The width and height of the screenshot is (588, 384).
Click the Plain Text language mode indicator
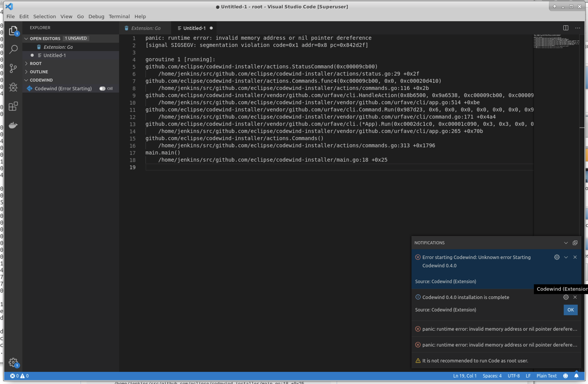pos(546,376)
